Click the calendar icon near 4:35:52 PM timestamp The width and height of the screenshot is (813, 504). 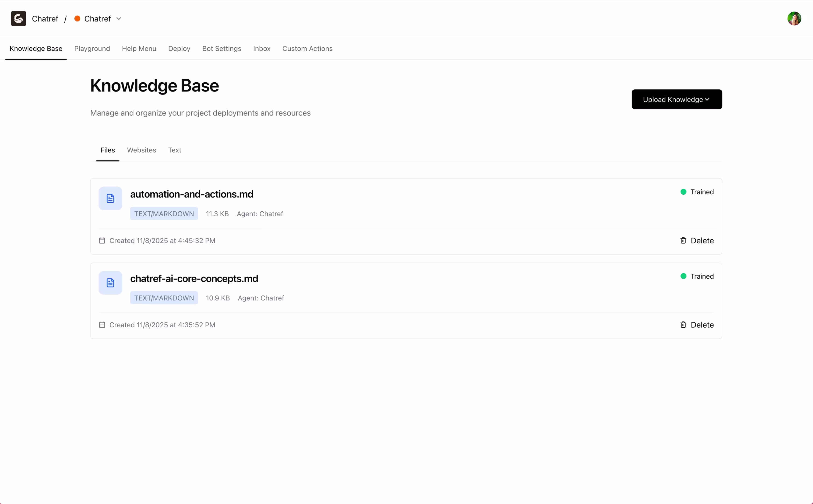pos(102,324)
